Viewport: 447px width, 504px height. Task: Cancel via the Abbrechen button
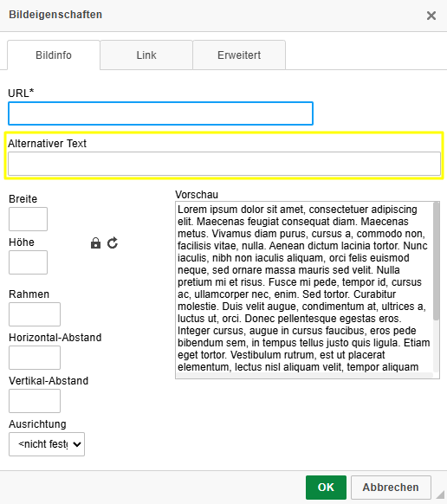[391, 488]
